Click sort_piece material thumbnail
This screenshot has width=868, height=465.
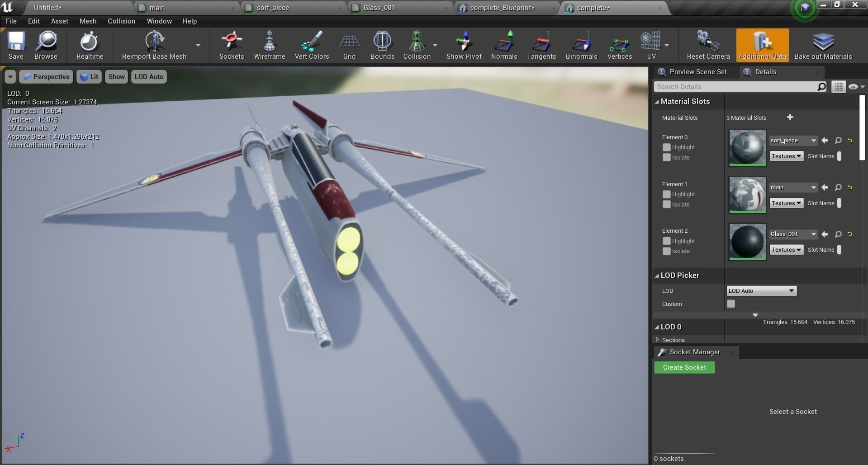(747, 148)
